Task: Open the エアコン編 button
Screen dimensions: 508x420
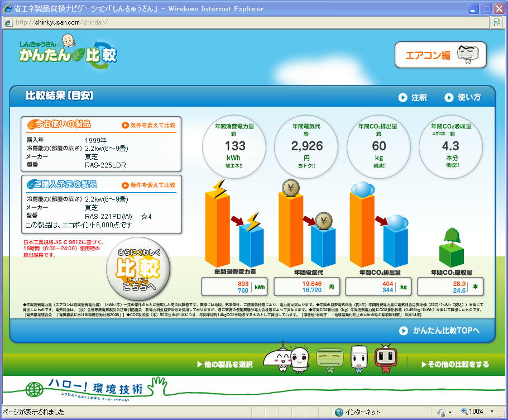Action: (440, 55)
